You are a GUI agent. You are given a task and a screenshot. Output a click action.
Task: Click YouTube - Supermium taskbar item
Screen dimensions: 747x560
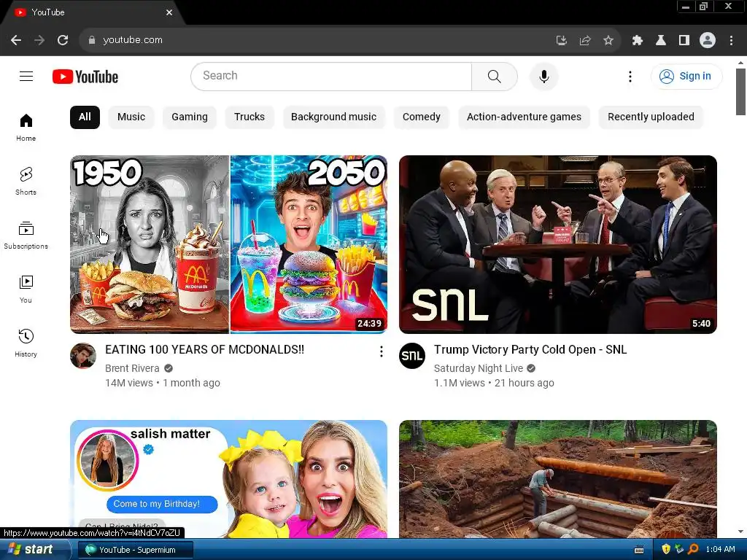pyautogui.click(x=136, y=550)
